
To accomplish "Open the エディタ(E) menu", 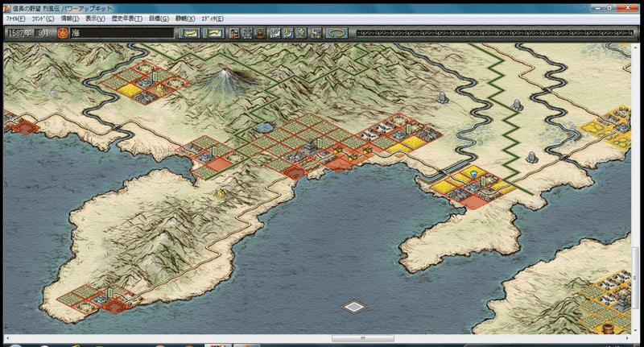I will tap(213, 19).
